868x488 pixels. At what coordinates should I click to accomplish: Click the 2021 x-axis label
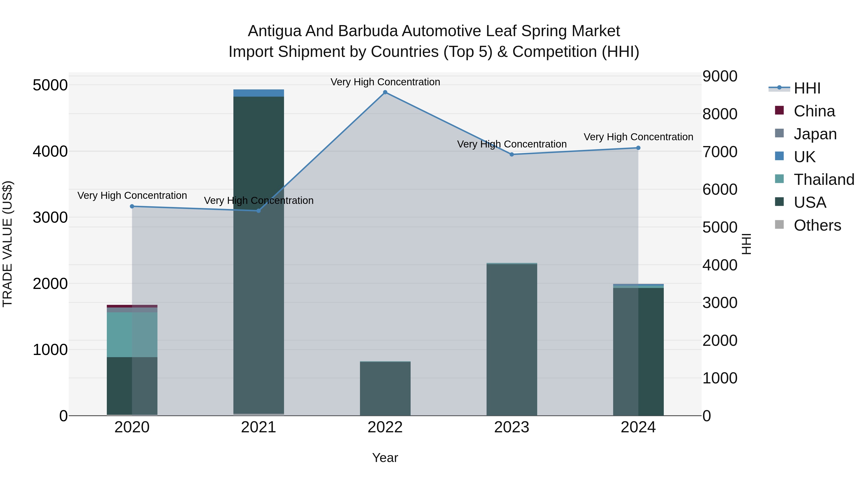259,427
